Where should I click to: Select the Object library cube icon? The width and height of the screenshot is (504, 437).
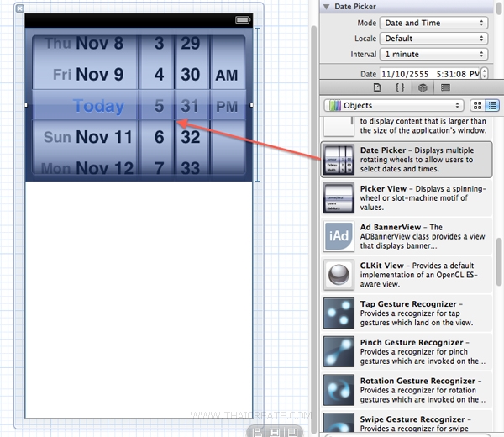[423, 87]
